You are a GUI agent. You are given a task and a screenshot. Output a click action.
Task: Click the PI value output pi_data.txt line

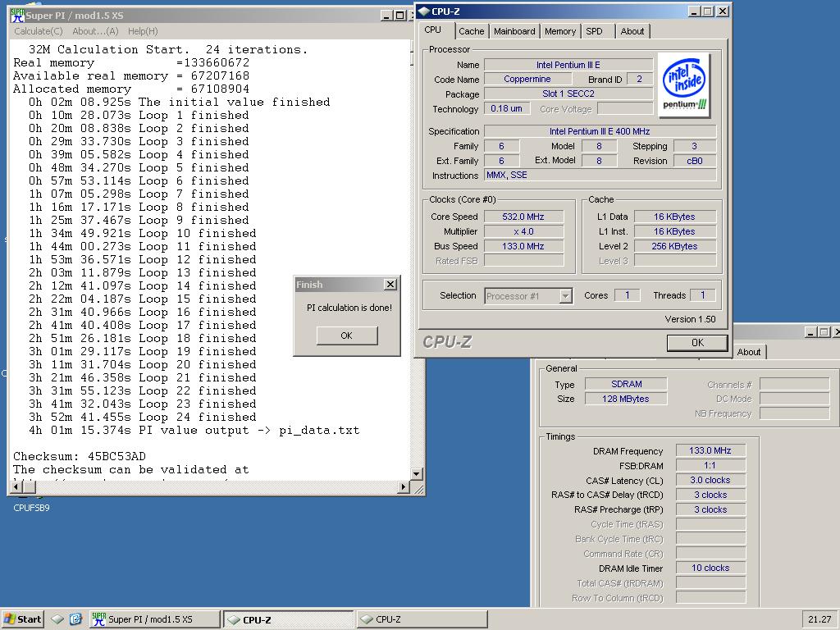(x=194, y=430)
